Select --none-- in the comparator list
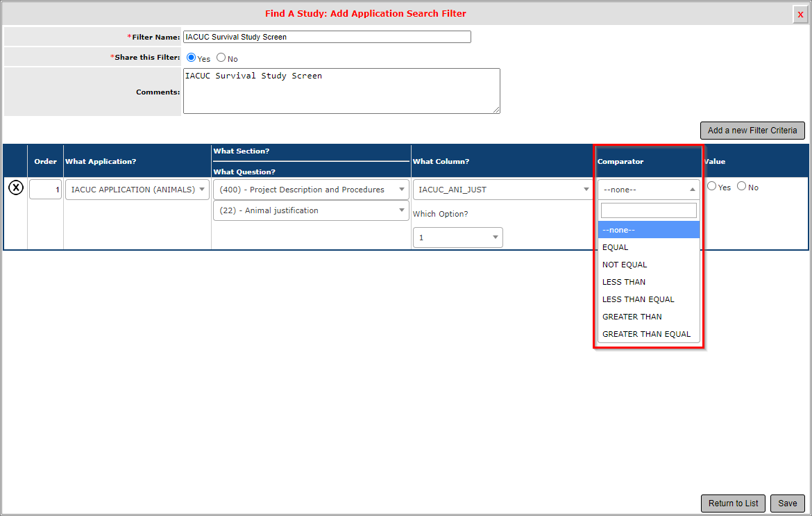Image resolution: width=812 pixels, height=516 pixels. (x=648, y=230)
